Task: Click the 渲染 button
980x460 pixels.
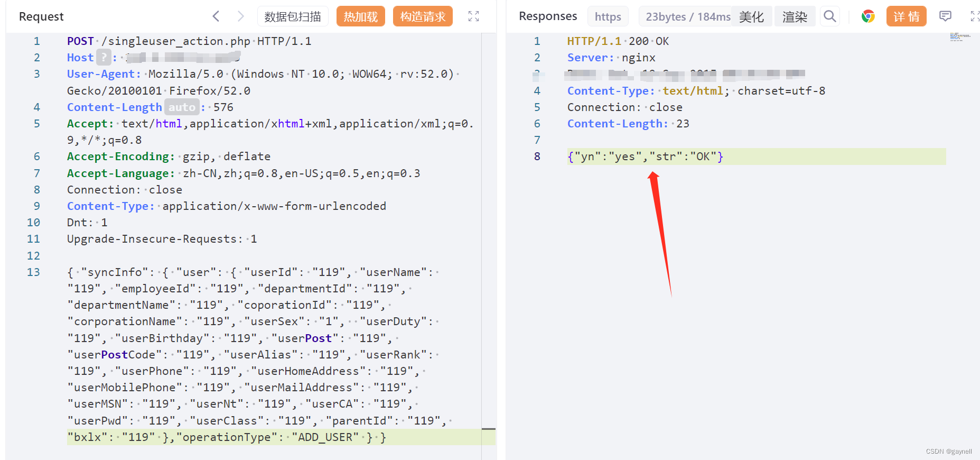Action: pyautogui.click(x=795, y=17)
